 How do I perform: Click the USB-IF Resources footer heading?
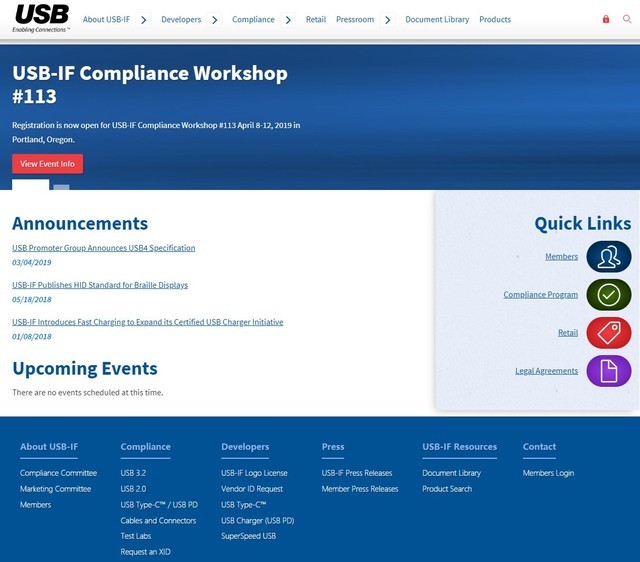[460, 446]
